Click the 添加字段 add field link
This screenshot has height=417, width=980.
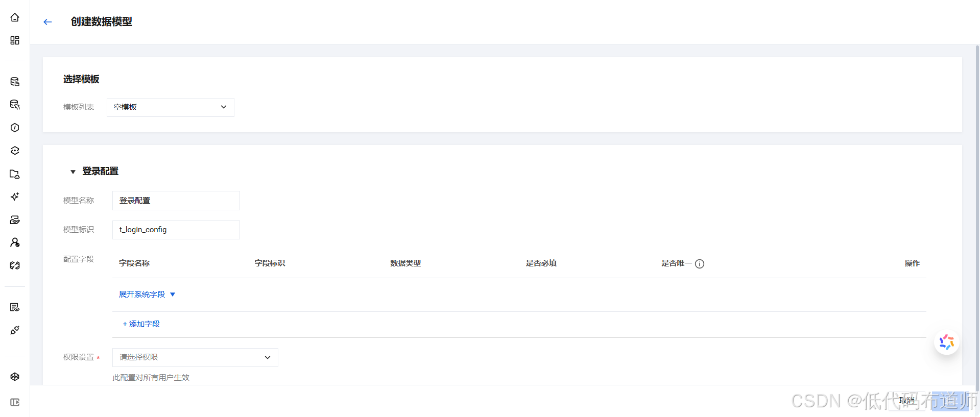point(141,324)
